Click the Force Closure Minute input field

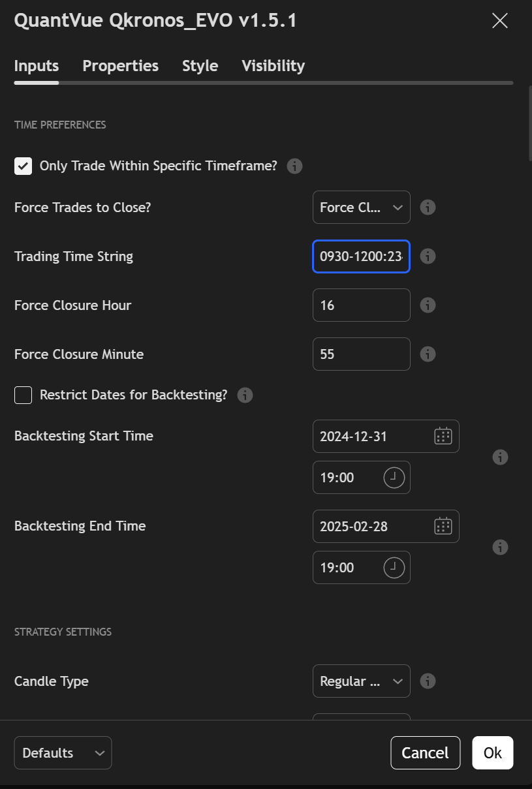coord(361,354)
